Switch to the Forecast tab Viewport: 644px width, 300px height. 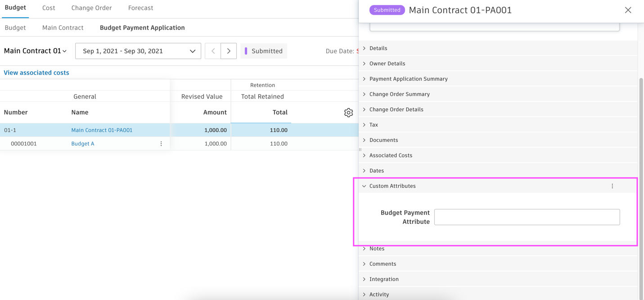pyautogui.click(x=140, y=8)
